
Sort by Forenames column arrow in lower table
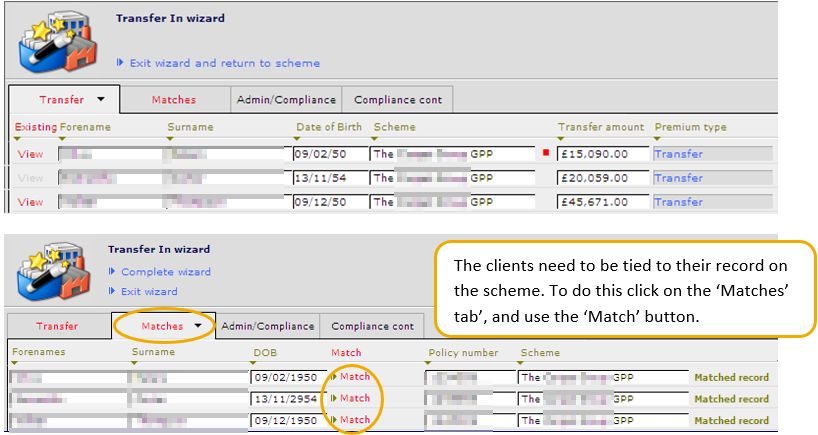click(15, 363)
